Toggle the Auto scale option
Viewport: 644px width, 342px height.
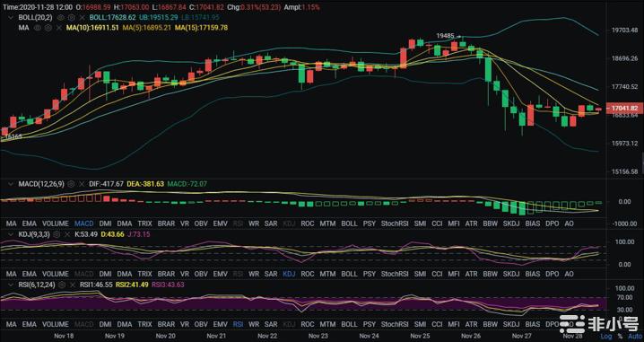pyautogui.click(x=635, y=337)
